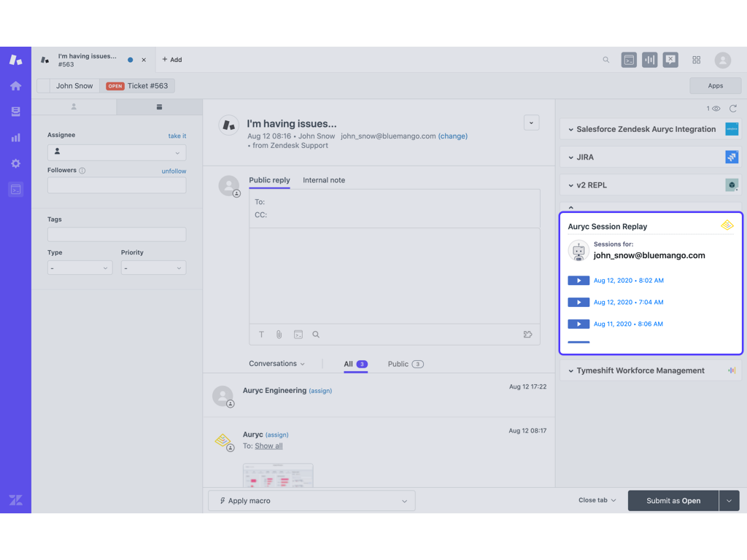Click the reply message body area
Screen dimensions: 747x560
pyautogui.click(x=395, y=276)
